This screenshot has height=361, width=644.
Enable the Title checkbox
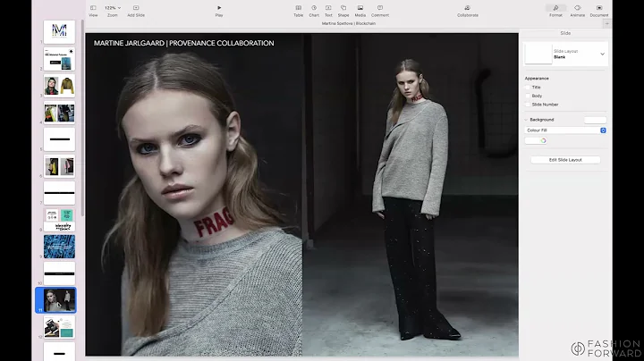click(x=528, y=88)
